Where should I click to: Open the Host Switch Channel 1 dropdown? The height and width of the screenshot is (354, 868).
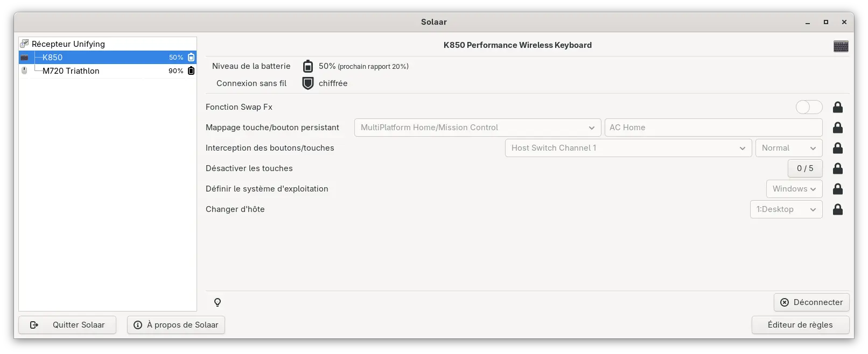pyautogui.click(x=628, y=148)
